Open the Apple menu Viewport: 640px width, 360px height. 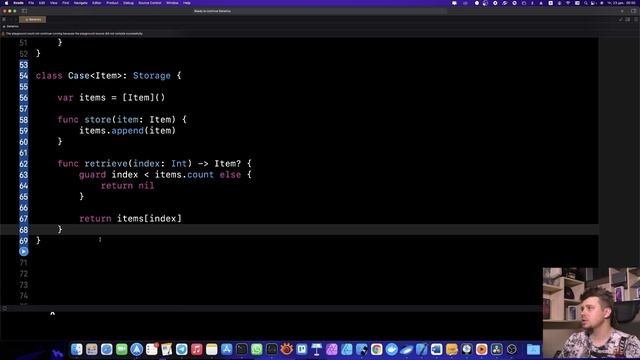(x=6, y=3)
